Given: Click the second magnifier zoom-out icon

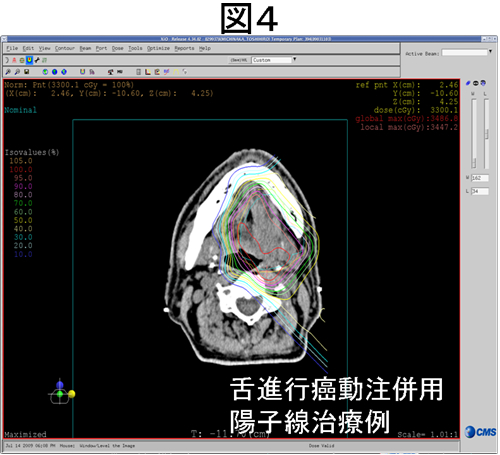Looking at the screenshot, I should pyautogui.click(x=17, y=72).
